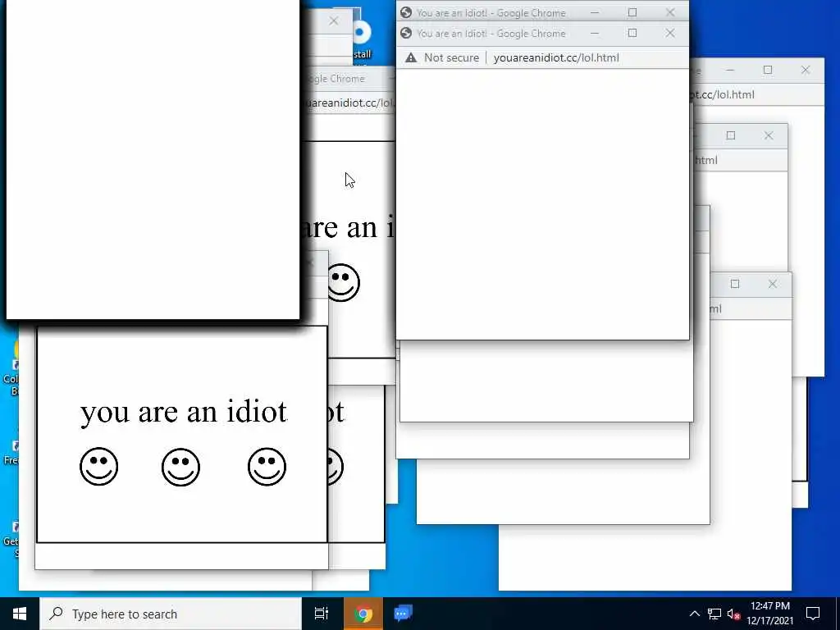Maximize the topmost You are an Idiot! window
This screenshot has width=840, height=630.
pyautogui.click(x=632, y=12)
